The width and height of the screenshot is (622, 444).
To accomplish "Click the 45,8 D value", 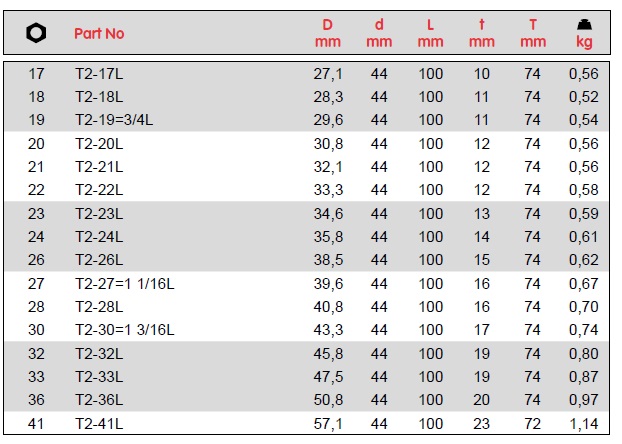I will [330, 353].
